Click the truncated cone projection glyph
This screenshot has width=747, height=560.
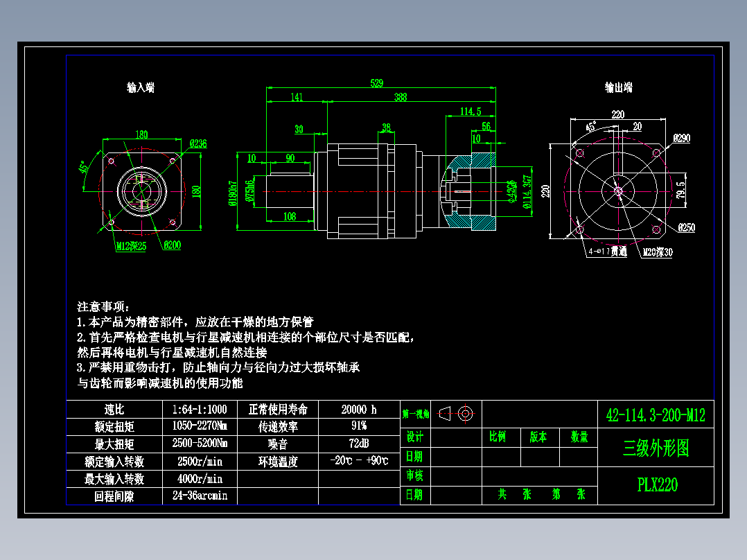coord(443,413)
